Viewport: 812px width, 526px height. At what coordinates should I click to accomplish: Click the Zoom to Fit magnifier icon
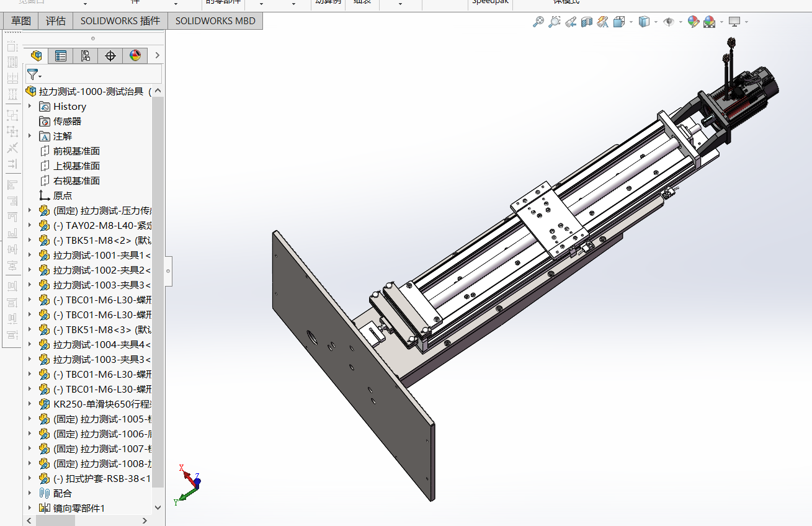click(x=538, y=22)
